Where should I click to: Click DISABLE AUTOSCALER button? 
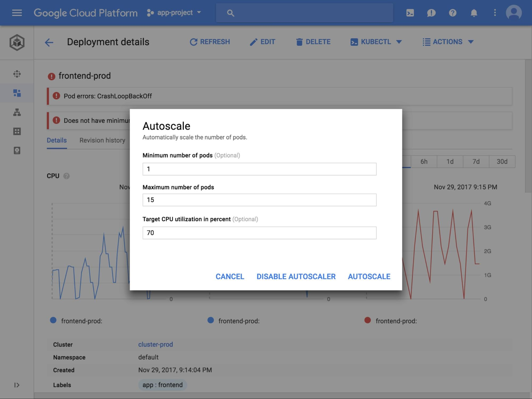pyautogui.click(x=296, y=276)
